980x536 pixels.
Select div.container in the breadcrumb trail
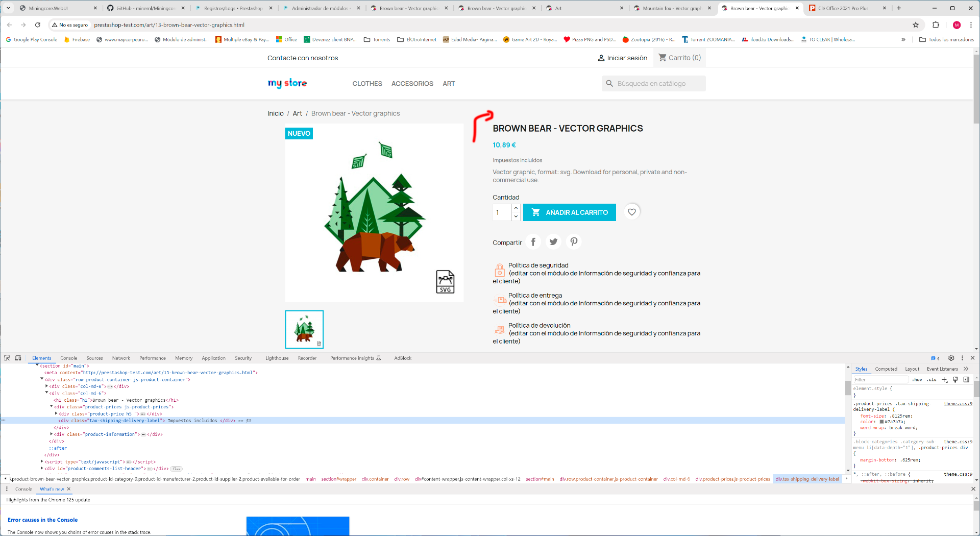pyautogui.click(x=375, y=479)
